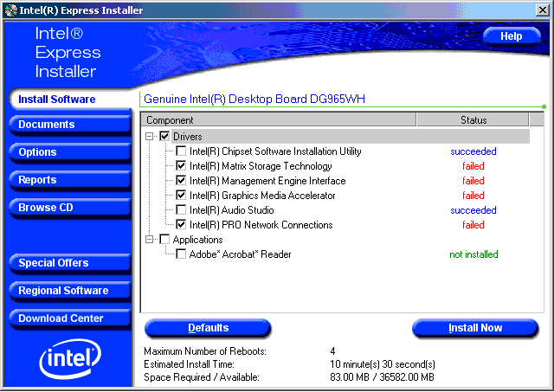Collapse the Drivers tree node
This screenshot has width=554, height=392.
tap(150, 137)
